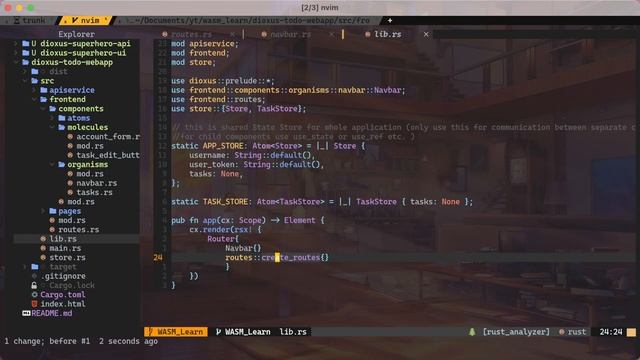Click the Rust icon beside account_form.rs

pyautogui.click(x=70, y=137)
